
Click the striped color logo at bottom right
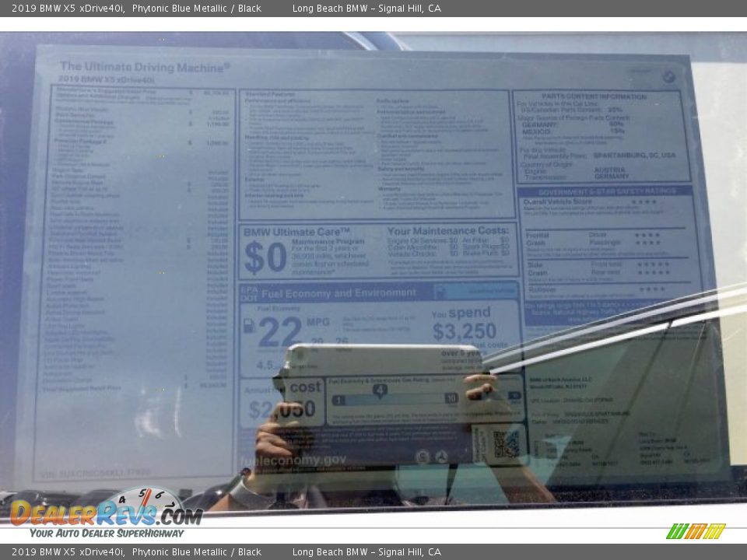pos(695,531)
